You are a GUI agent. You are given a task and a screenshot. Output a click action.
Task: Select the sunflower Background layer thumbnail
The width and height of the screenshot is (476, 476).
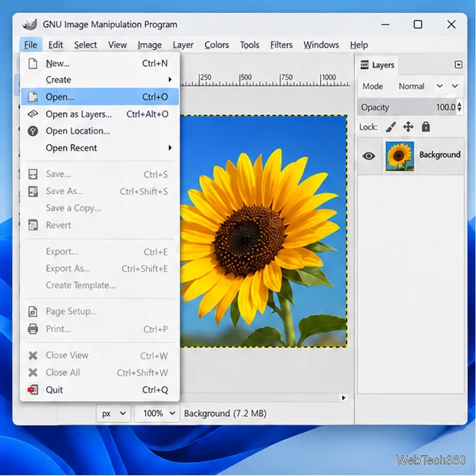[399, 156]
